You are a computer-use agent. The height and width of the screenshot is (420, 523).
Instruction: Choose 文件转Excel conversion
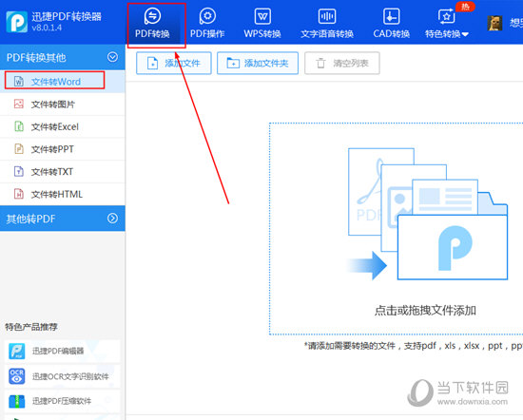[x=63, y=126]
